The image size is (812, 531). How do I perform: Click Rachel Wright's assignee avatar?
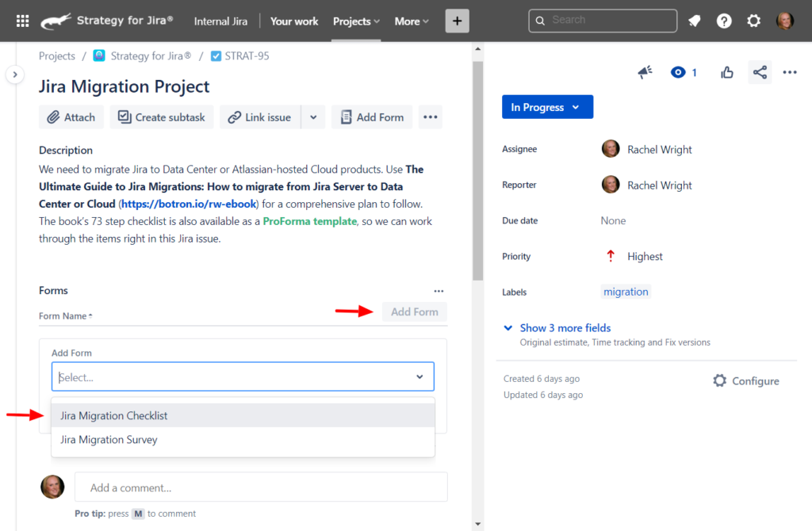611,149
